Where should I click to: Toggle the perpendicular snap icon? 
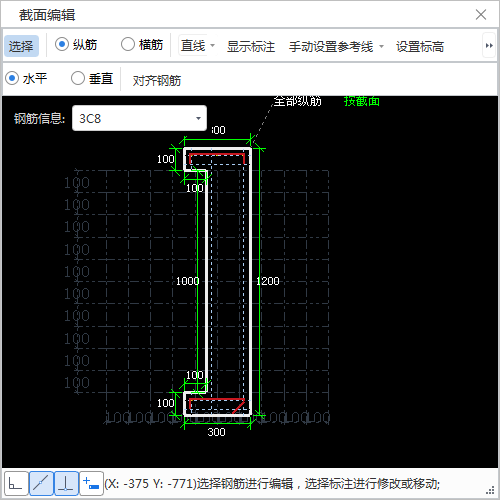pos(66,483)
